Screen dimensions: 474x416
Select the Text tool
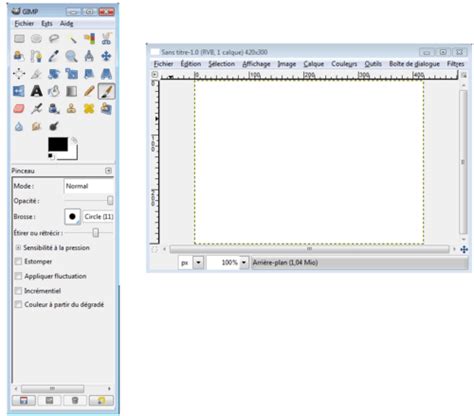coord(36,91)
